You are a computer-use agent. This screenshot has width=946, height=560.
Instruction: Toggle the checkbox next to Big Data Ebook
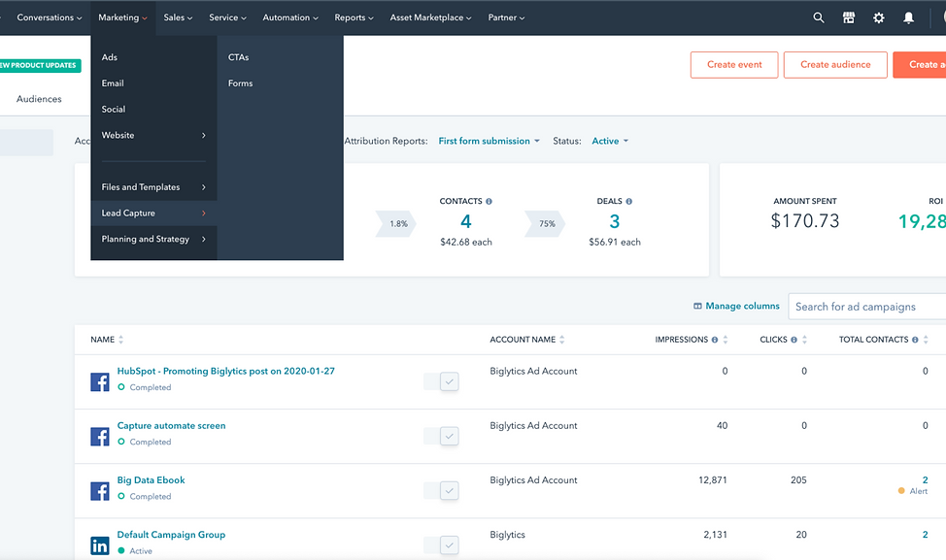coord(448,490)
